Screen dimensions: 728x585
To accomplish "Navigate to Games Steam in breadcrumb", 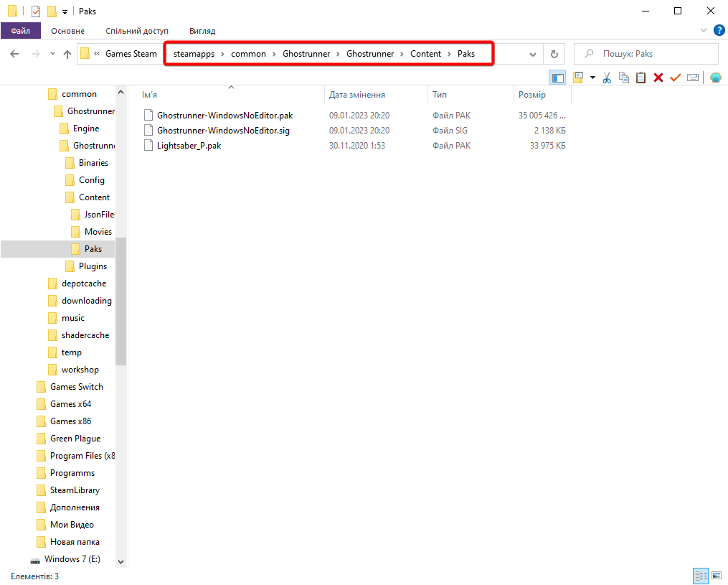I will 131,54.
